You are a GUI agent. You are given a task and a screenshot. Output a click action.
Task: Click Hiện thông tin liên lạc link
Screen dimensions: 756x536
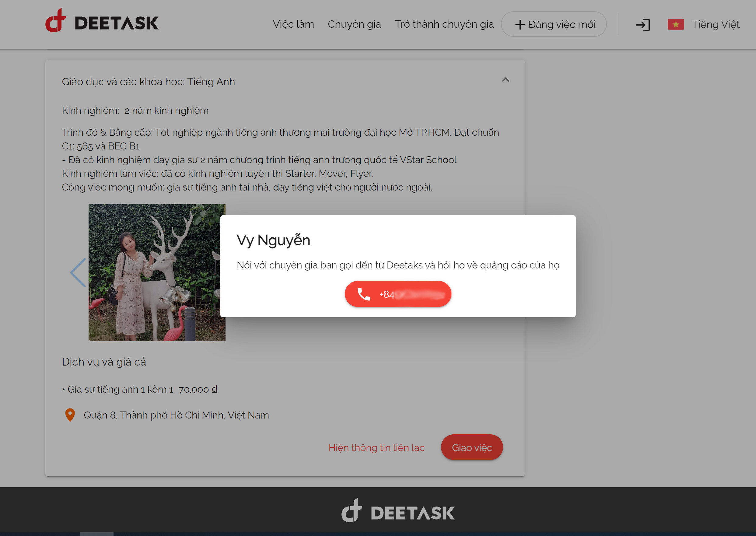pyautogui.click(x=376, y=447)
